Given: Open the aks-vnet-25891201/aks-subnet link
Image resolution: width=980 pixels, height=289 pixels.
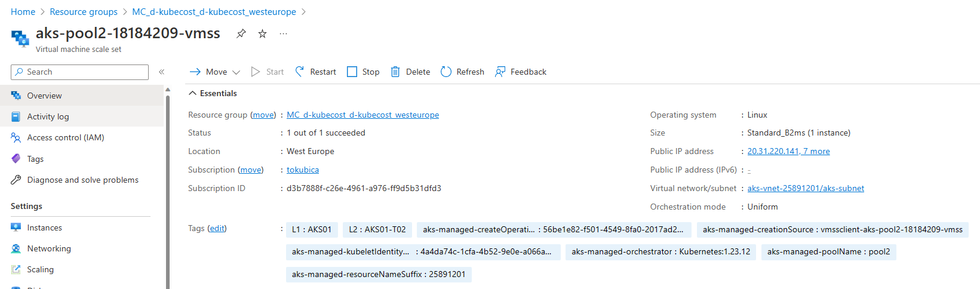Looking at the screenshot, I should [x=806, y=188].
